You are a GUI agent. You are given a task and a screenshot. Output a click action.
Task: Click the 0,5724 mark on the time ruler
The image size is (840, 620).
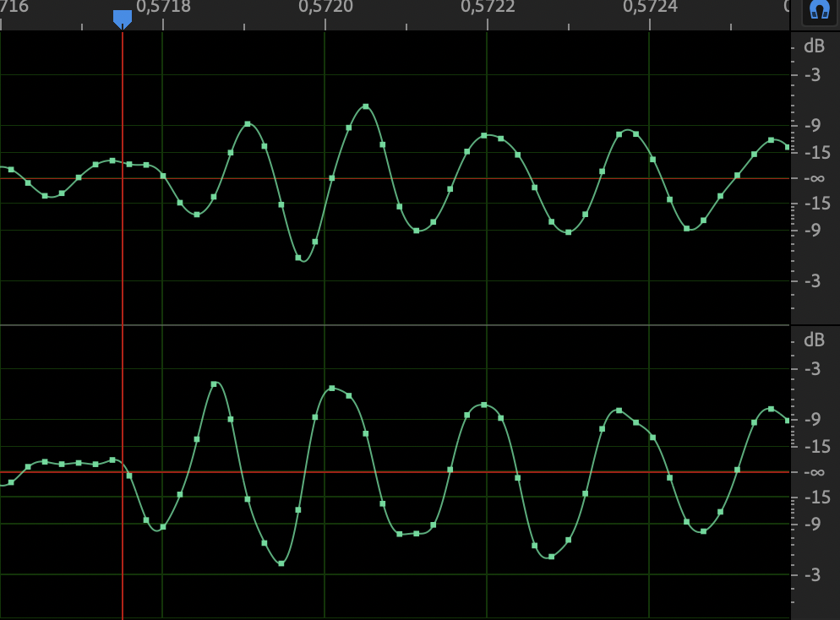(651, 8)
